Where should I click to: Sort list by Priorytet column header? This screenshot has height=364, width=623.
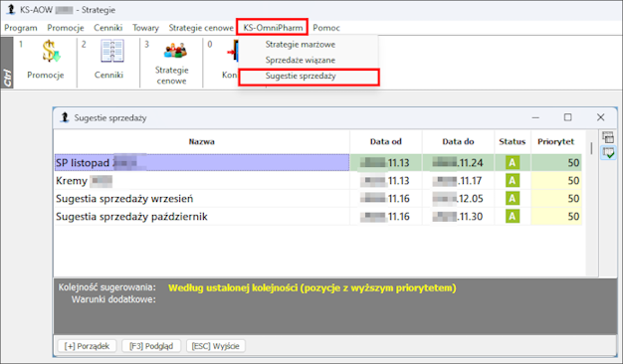(x=556, y=141)
